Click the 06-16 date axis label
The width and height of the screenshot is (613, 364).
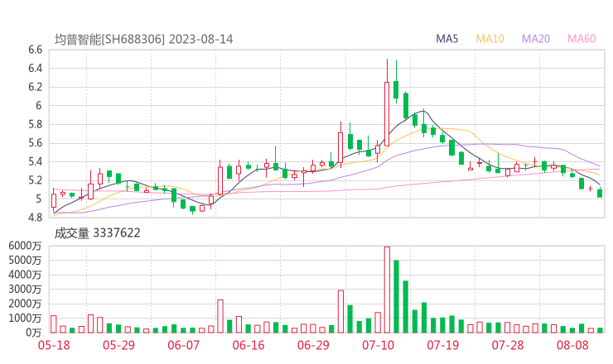tap(249, 345)
